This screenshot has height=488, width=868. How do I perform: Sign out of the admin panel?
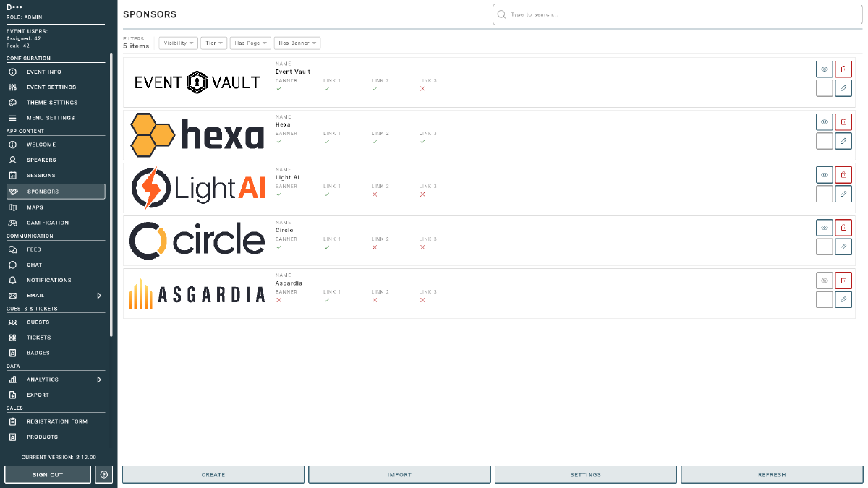coord(48,474)
